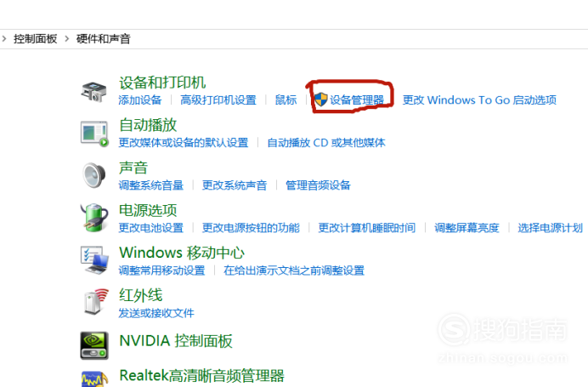
Task: Click 在给出演示文档之前调整设置
Action: coord(294,270)
